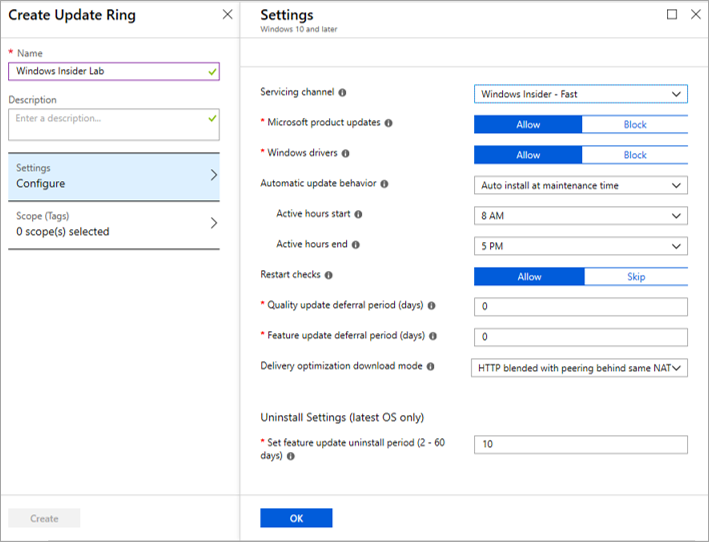This screenshot has height=542, width=709.
Task: Open the Active hours end dropdown
Action: coord(580,246)
